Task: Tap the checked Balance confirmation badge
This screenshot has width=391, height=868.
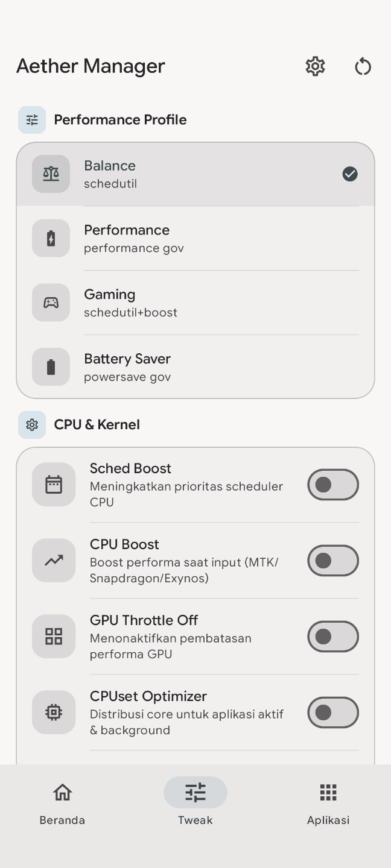Action: pyautogui.click(x=350, y=174)
